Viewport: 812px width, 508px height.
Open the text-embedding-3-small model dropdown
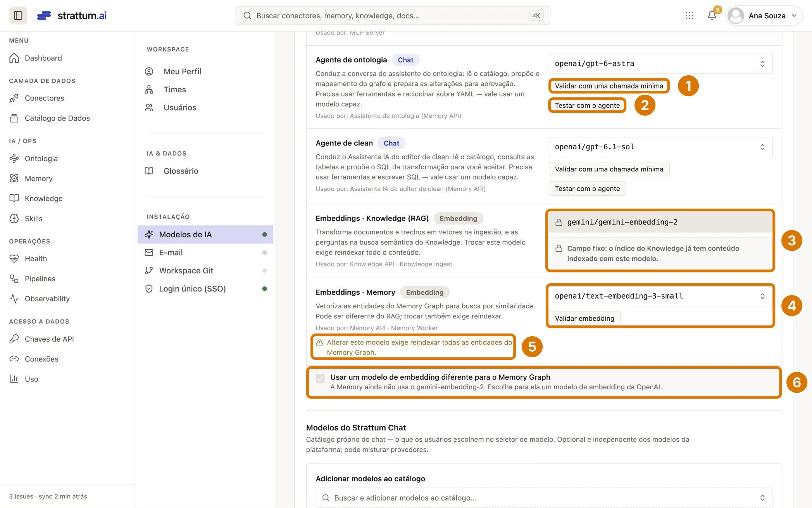[x=660, y=296]
